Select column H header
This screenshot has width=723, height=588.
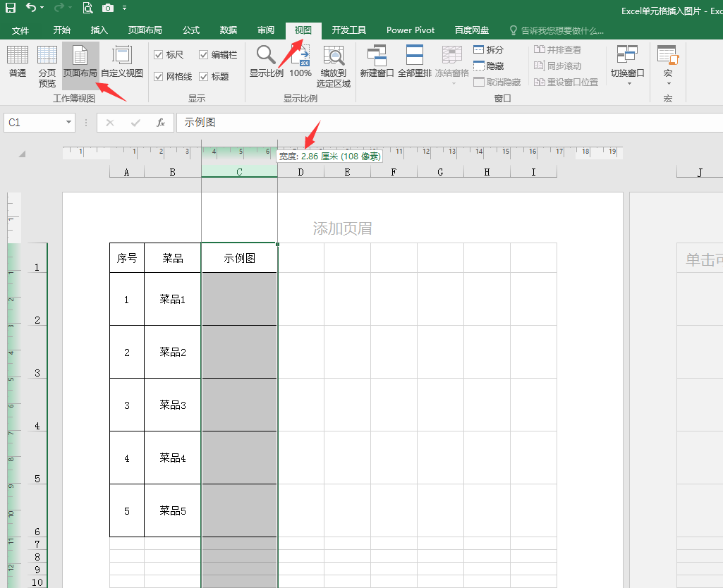pyautogui.click(x=487, y=172)
